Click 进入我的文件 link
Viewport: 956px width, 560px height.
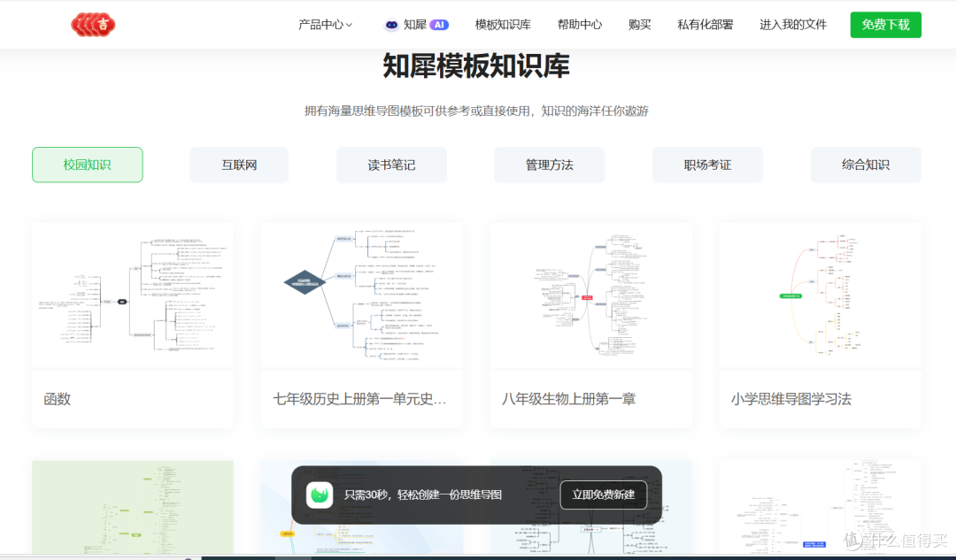792,25
